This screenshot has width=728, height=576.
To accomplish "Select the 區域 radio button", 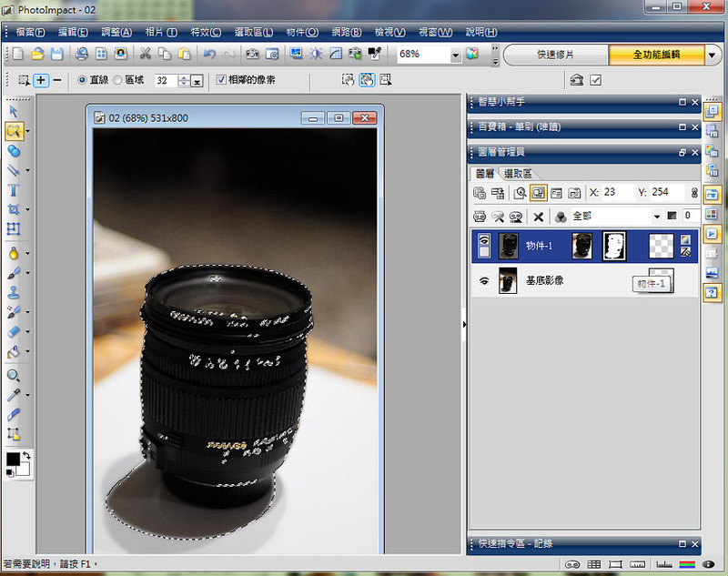I will click(117, 80).
